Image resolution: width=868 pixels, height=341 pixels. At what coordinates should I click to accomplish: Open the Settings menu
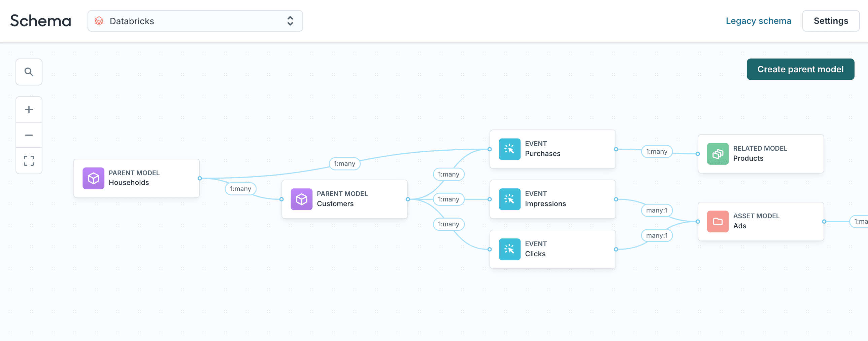click(831, 21)
